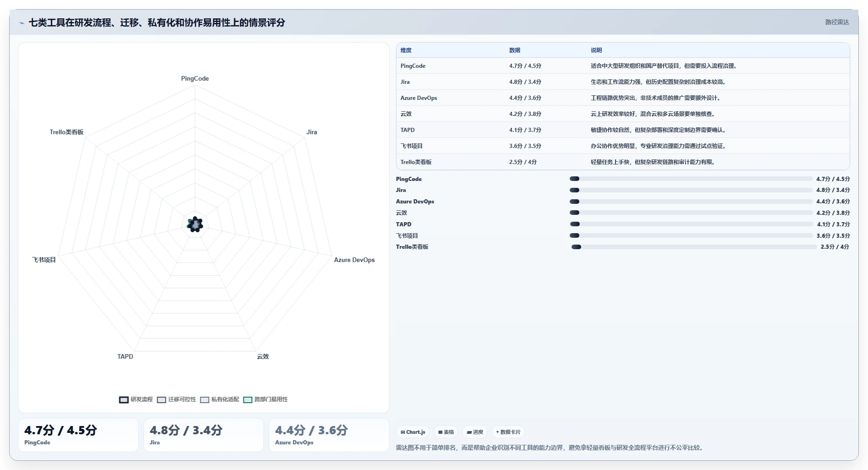Click the Trello类看板 radar axis label
Screen dimensions: 868x470
tap(66, 132)
